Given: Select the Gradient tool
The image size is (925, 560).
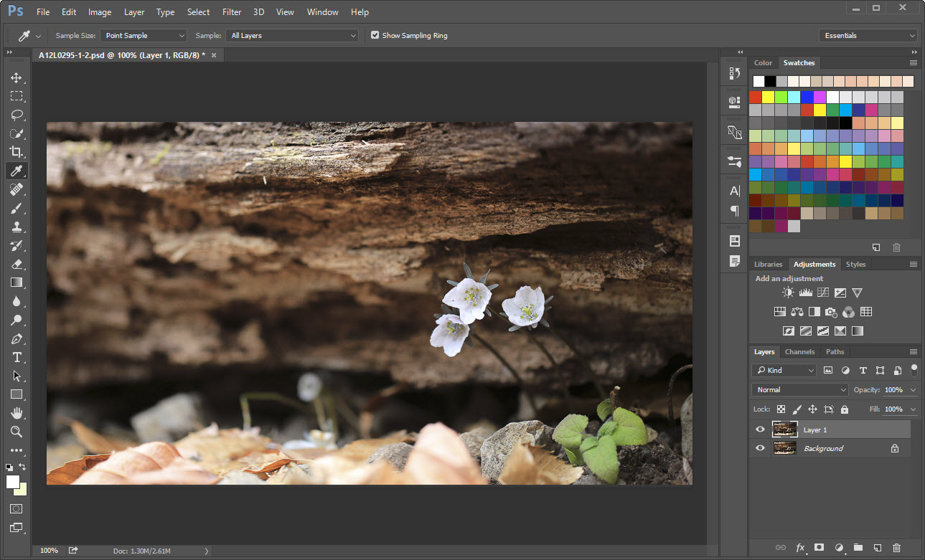Looking at the screenshot, I should coord(16,283).
